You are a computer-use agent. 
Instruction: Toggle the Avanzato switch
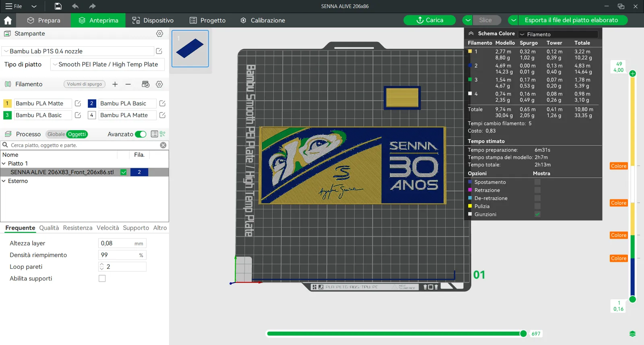pyautogui.click(x=141, y=134)
